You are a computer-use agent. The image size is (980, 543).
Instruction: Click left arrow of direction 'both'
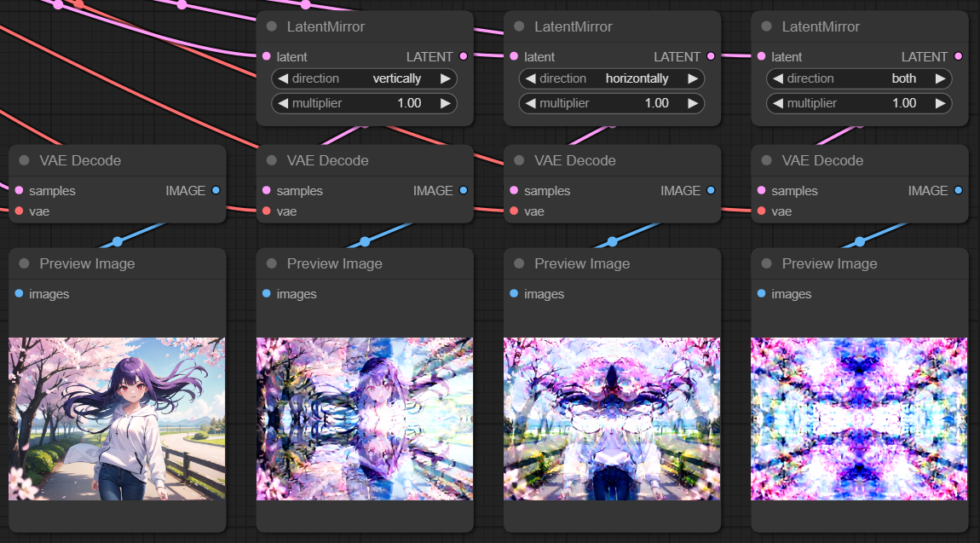click(778, 78)
